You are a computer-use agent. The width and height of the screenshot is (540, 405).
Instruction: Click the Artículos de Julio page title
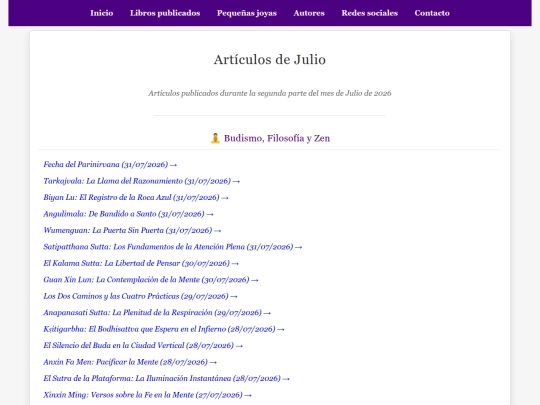[x=270, y=60]
